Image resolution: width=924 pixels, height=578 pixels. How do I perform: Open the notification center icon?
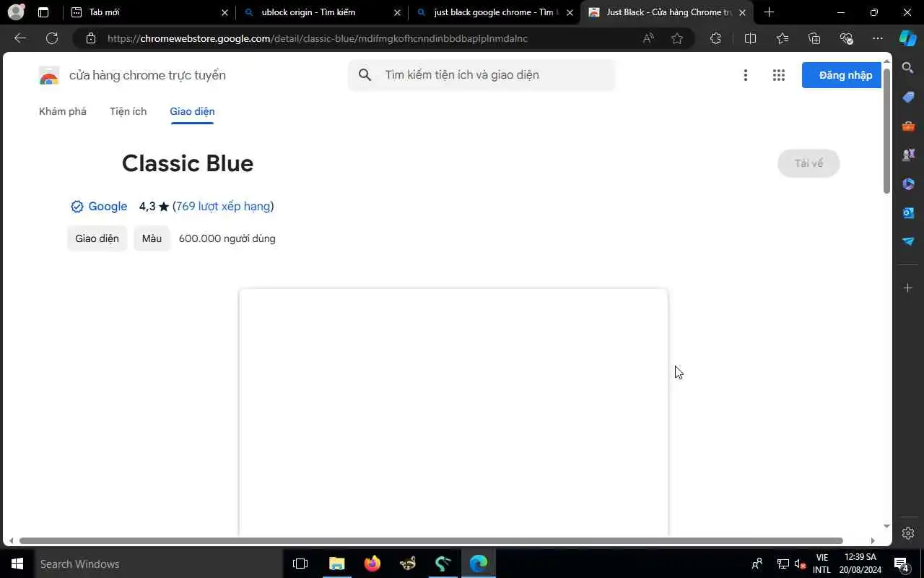pyautogui.click(x=901, y=564)
